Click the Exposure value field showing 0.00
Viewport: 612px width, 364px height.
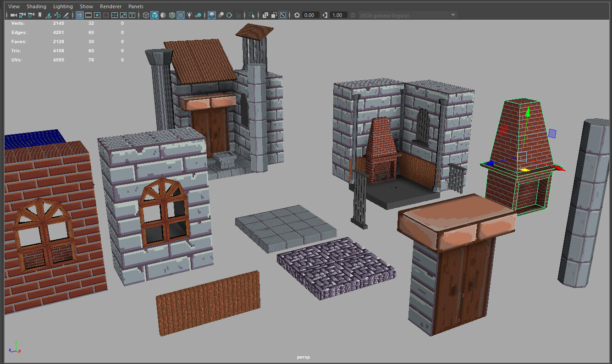click(x=309, y=15)
